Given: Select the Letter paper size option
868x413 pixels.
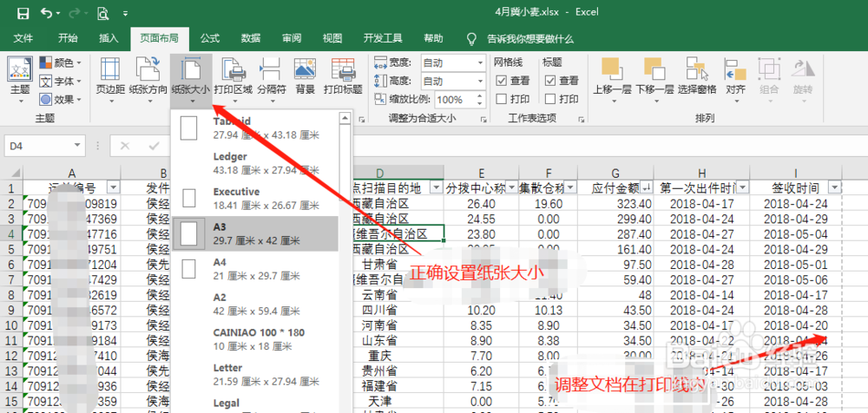Looking at the screenshot, I should (254, 374).
